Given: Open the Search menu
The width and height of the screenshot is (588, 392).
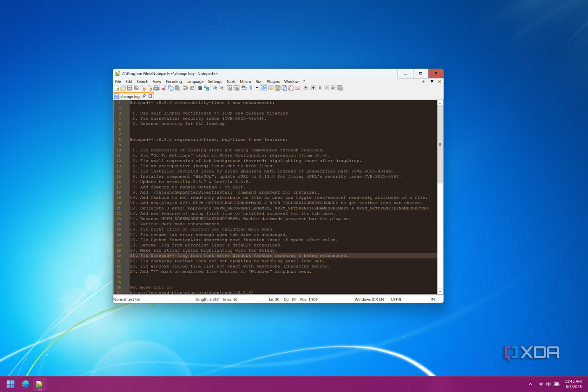Looking at the screenshot, I should point(142,81).
